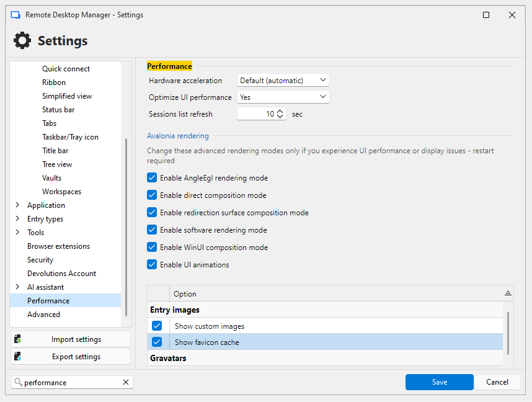Click the Import settings icon
Screen dimensions: 532x402
tap(18, 339)
